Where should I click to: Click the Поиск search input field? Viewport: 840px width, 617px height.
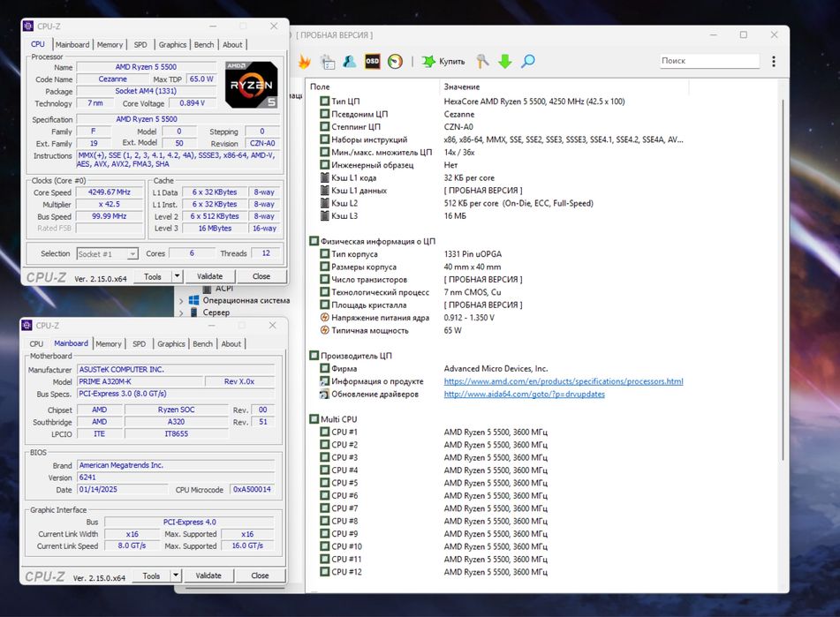point(709,61)
